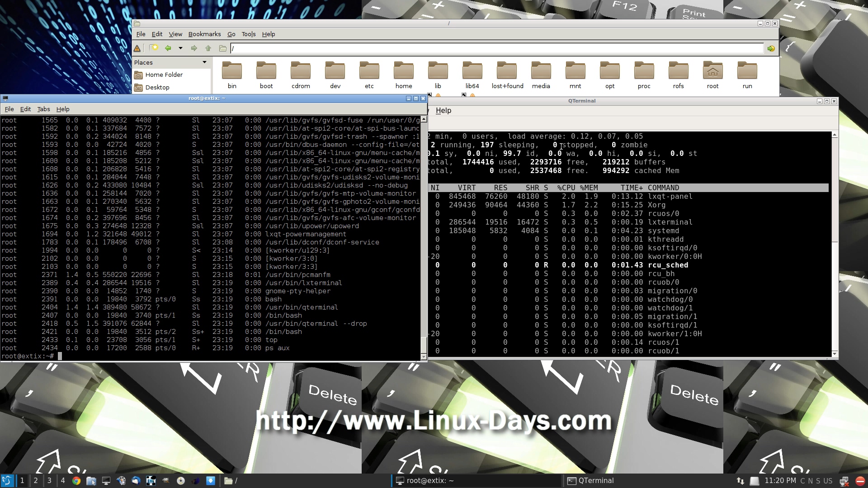The image size is (868, 488).
Task: Click the folder path-mode icon beside location bar
Action: pos(222,48)
